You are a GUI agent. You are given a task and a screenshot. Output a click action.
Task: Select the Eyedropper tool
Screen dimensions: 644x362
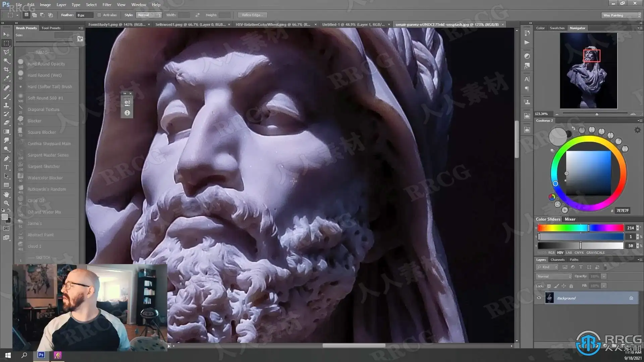tap(6, 78)
